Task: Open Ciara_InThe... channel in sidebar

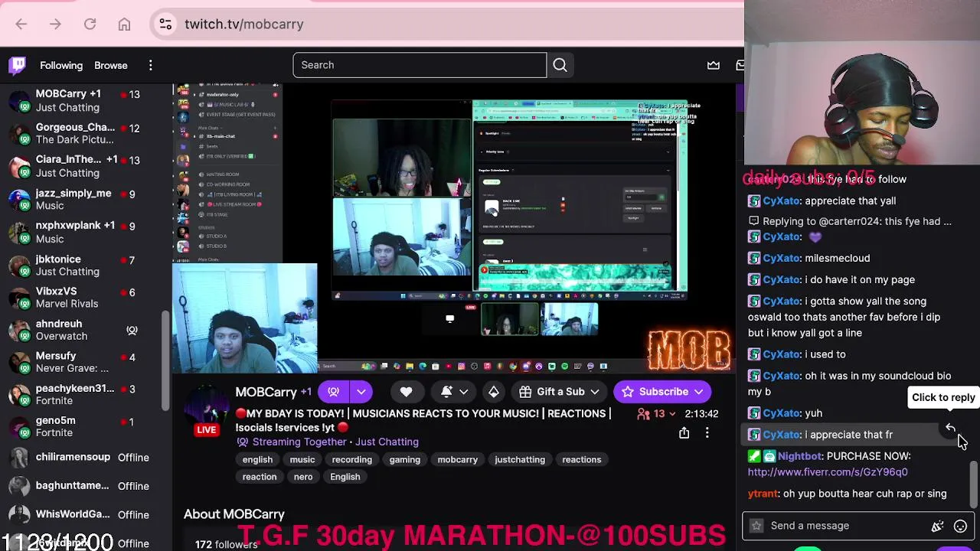Action: 84,166
